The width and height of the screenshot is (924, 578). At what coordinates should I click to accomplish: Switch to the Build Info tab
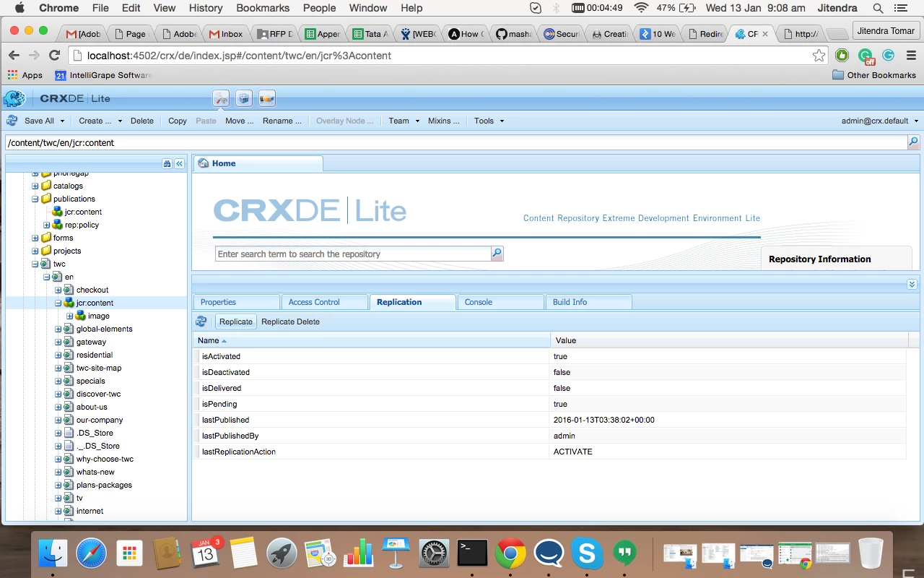click(x=588, y=302)
